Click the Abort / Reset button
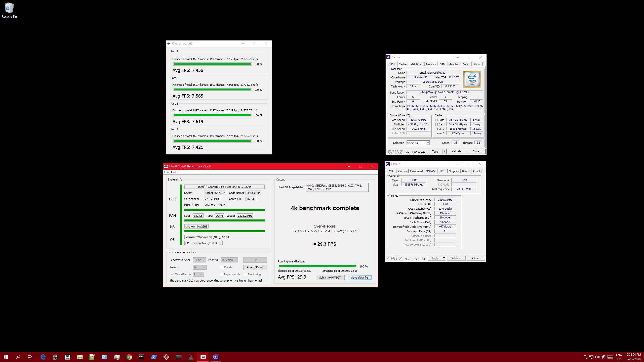This screenshot has width=644, height=362. click(255, 267)
